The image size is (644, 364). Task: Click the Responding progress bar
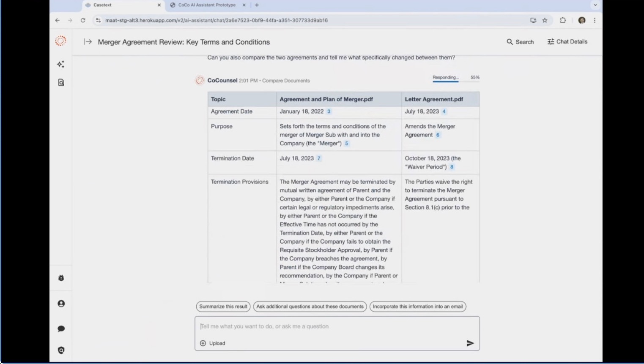tap(445, 81)
